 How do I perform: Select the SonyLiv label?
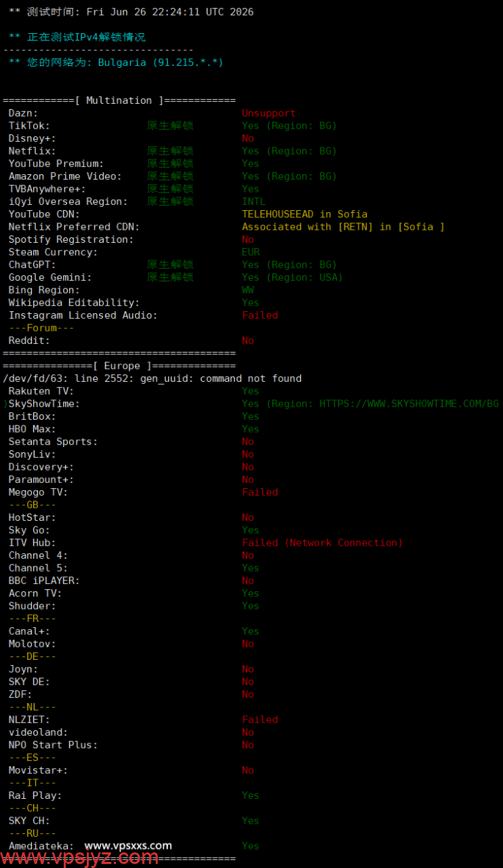pyautogui.click(x=33, y=454)
